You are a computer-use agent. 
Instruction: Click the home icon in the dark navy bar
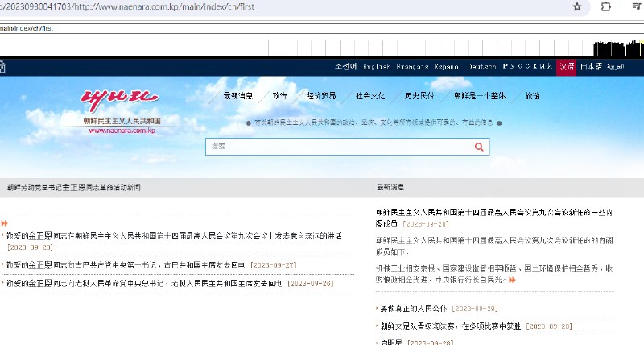2,66
